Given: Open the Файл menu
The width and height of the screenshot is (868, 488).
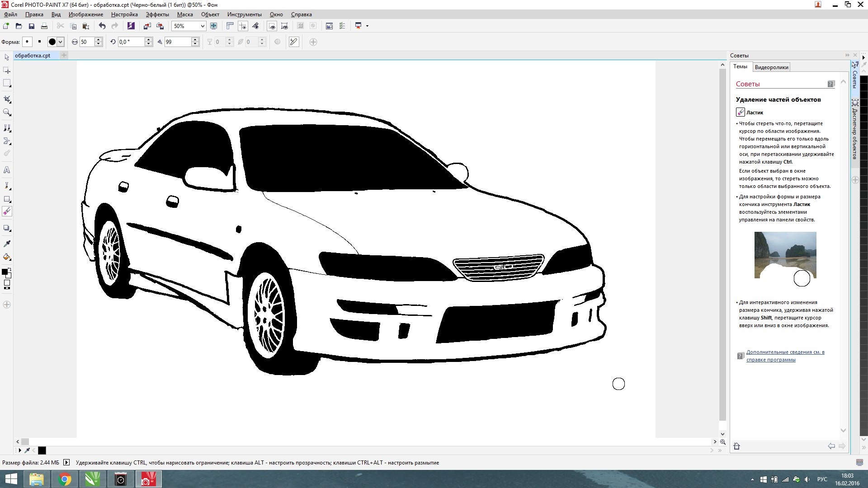Looking at the screenshot, I should coord(10,14).
